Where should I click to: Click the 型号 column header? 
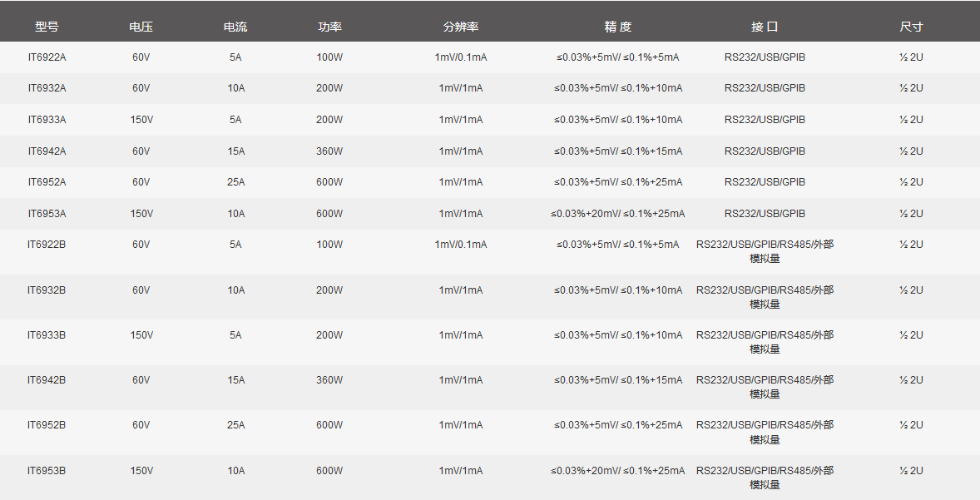pyautogui.click(x=47, y=27)
